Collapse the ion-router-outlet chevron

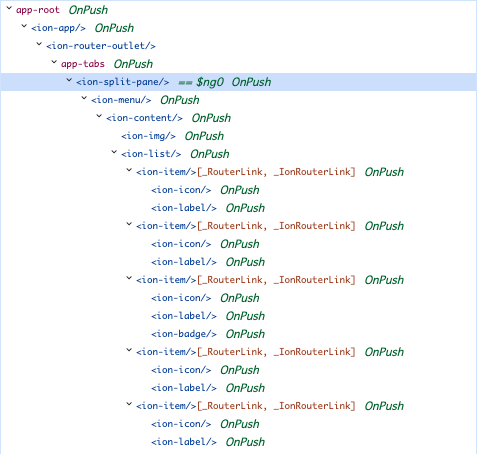coord(39,44)
